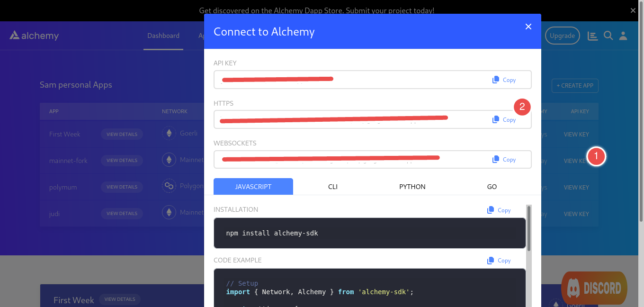The width and height of the screenshot is (644, 307).
Task: Copy the WEBSOCKETS endpoint URL
Action: [504, 159]
